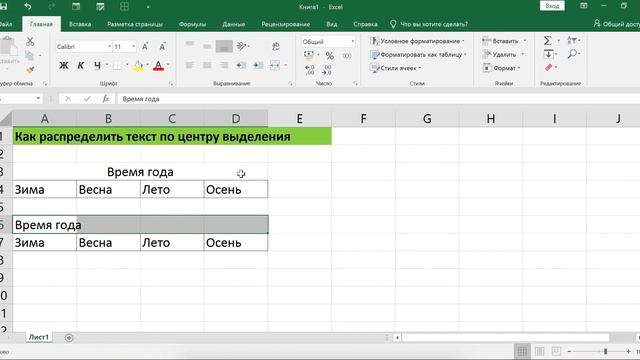Add a new sheet with the plus icon
640x360 pixels.
point(69,338)
